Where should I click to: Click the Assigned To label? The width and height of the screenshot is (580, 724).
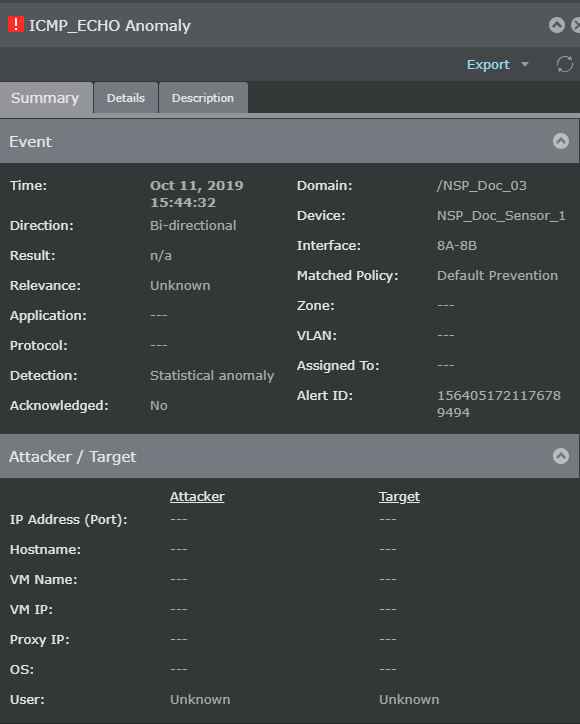(338, 365)
